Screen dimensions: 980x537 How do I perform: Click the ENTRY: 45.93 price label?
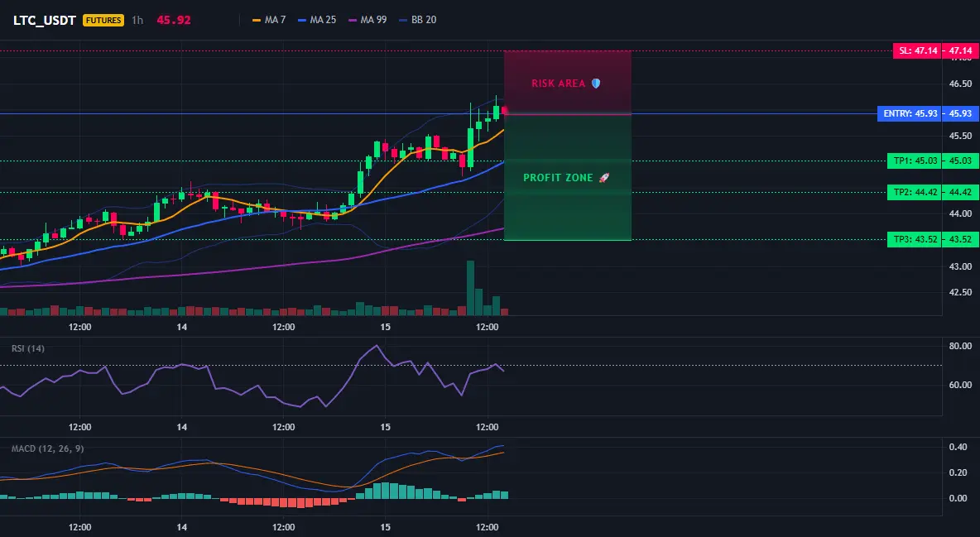tap(910, 114)
